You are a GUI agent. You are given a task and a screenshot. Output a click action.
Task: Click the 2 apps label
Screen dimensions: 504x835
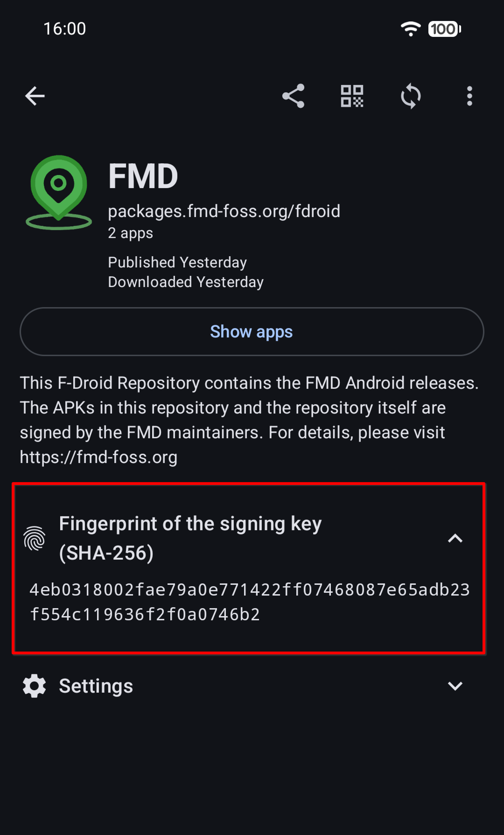click(130, 233)
